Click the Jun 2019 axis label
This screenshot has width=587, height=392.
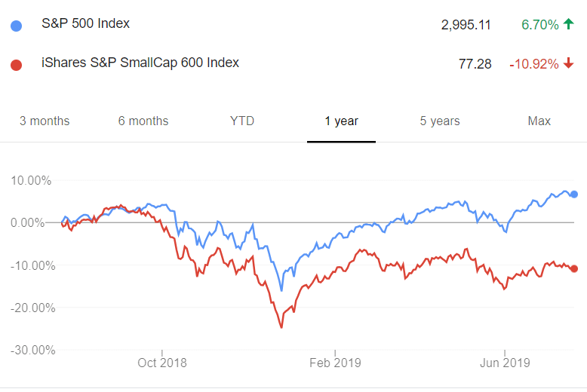tap(505, 363)
